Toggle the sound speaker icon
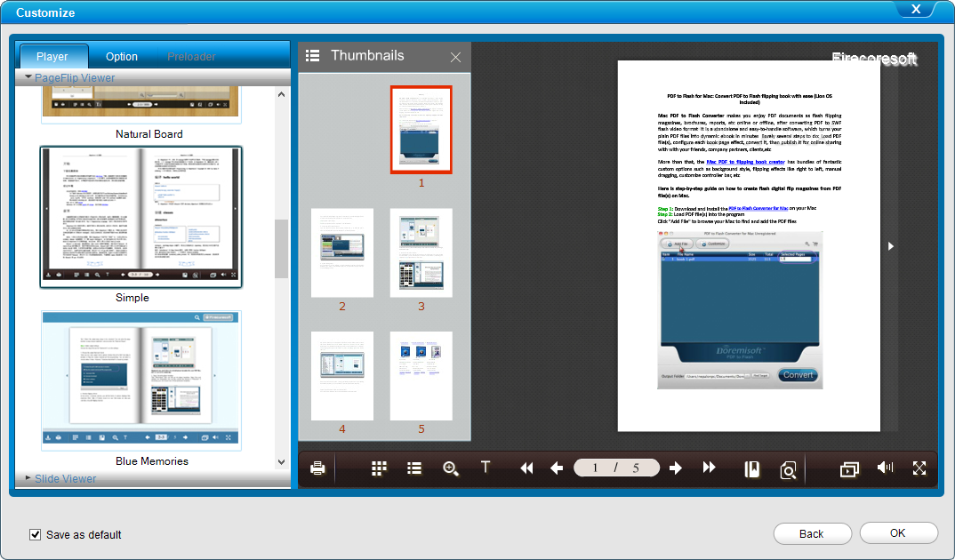This screenshot has width=955, height=560. (885, 468)
